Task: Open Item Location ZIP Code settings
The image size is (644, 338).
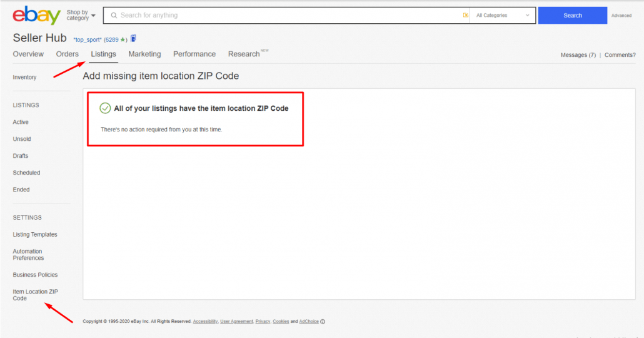Action: tap(35, 295)
